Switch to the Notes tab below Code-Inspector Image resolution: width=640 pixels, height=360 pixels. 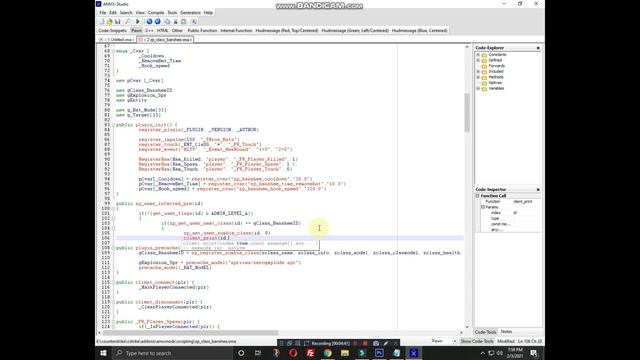(x=506, y=332)
